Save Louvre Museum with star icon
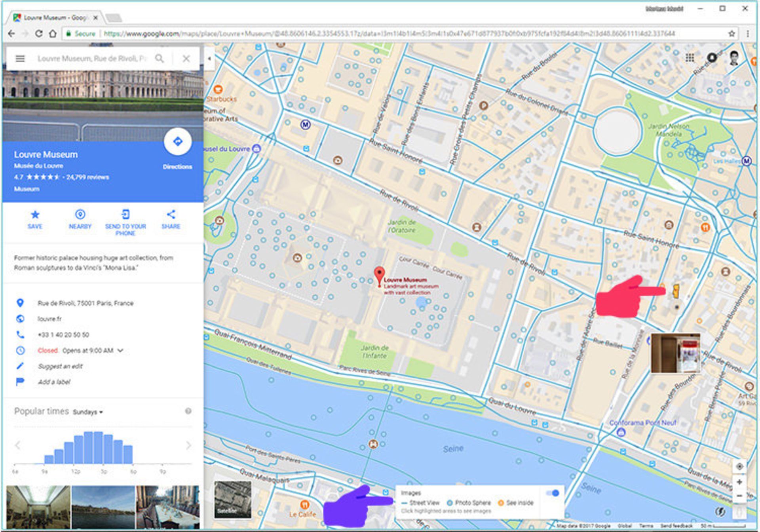760x532 pixels. click(35, 219)
